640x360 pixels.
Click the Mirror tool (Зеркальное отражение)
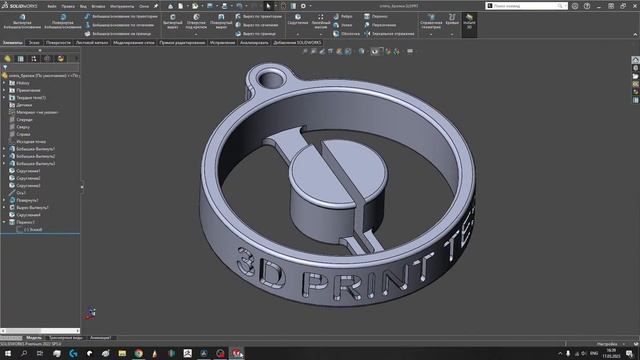pos(389,34)
